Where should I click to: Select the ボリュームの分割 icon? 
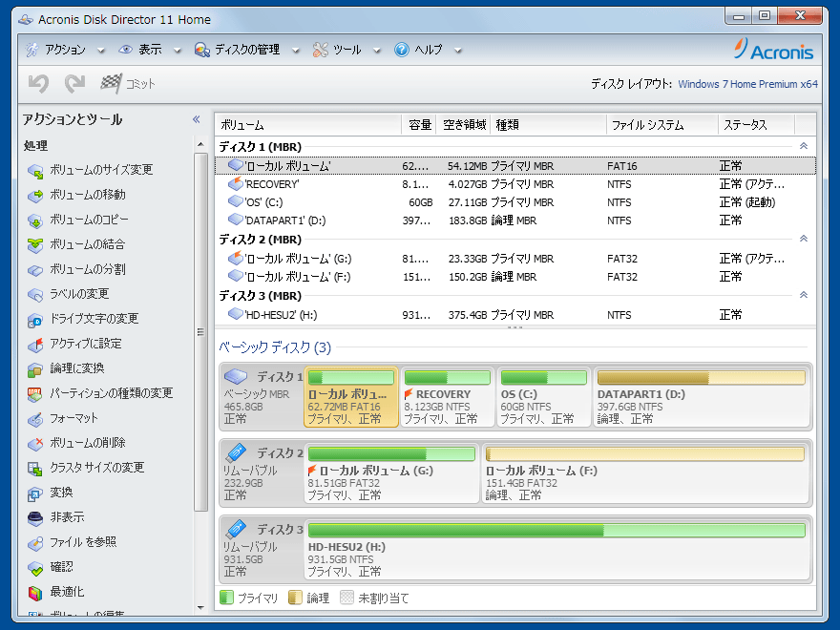pos(35,270)
